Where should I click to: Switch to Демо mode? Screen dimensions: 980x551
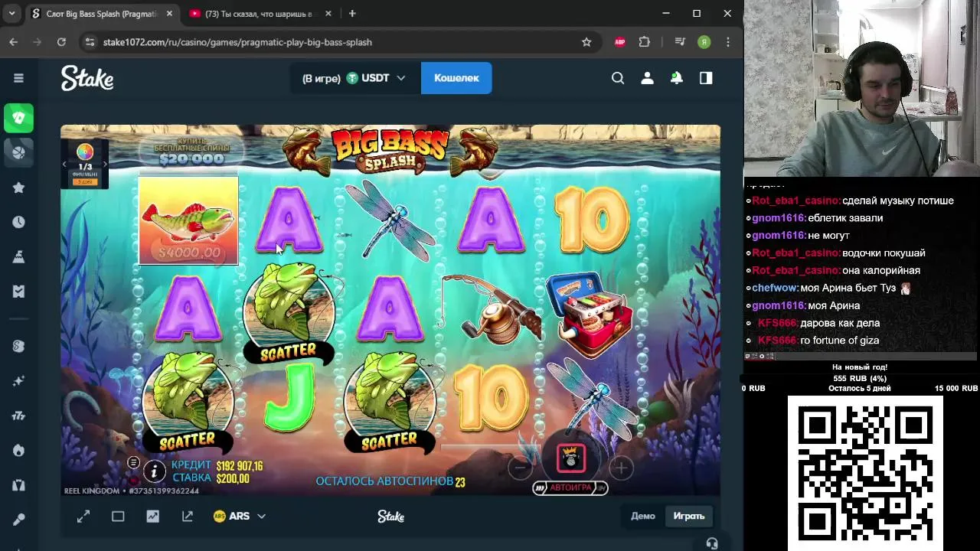click(643, 516)
